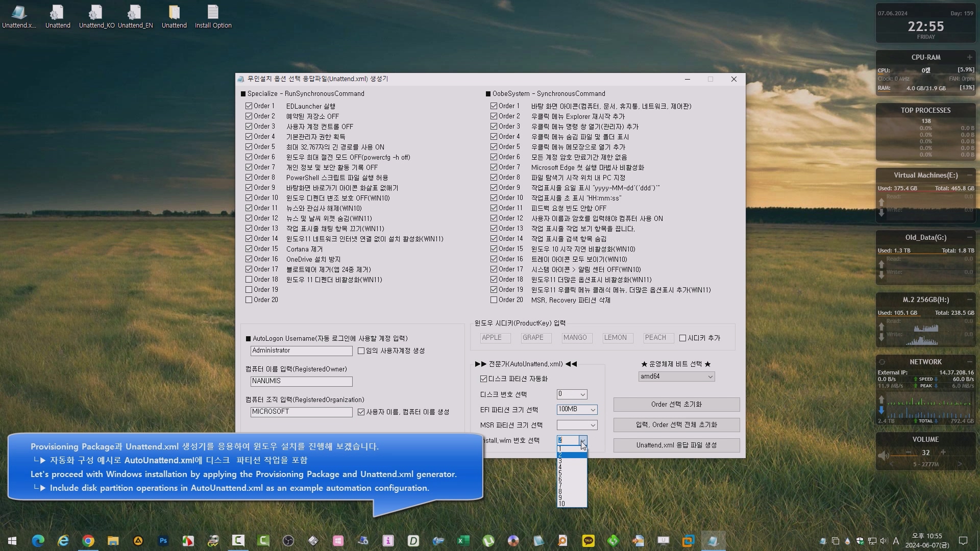Screen dimensions: 980x551
Task: Open Google Chrome in taskbar
Action: pyautogui.click(x=88, y=541)
